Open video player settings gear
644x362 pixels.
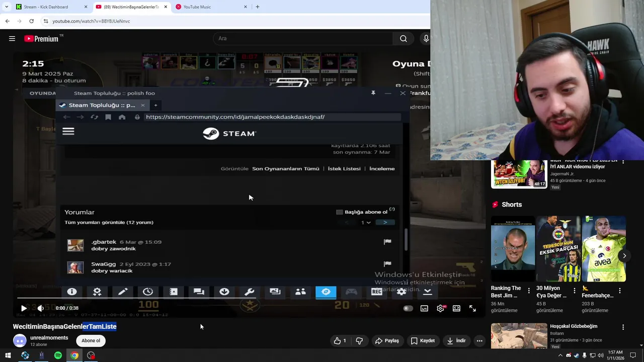click(440, 308)
